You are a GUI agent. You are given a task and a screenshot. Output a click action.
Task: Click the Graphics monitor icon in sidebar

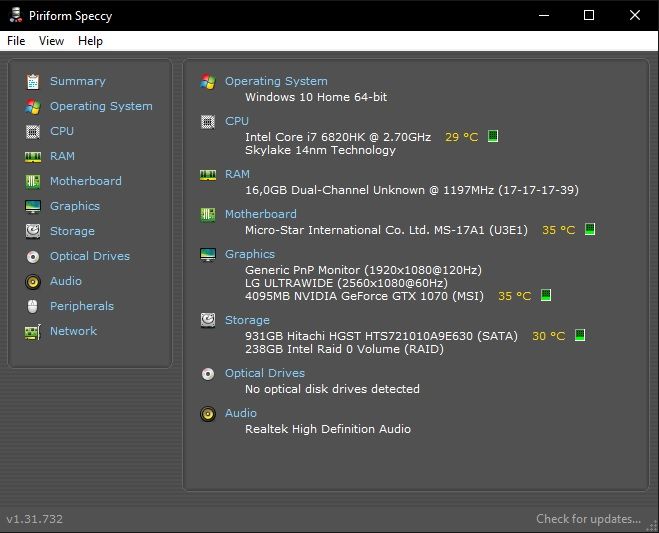[x=33, y=206]
